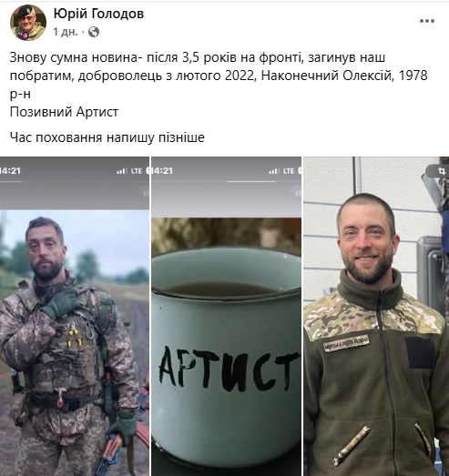The height and width of the screenshot is (476, 449).
Task: Open the photo of smiling man in fleece
Action: (x=376, y=316)
